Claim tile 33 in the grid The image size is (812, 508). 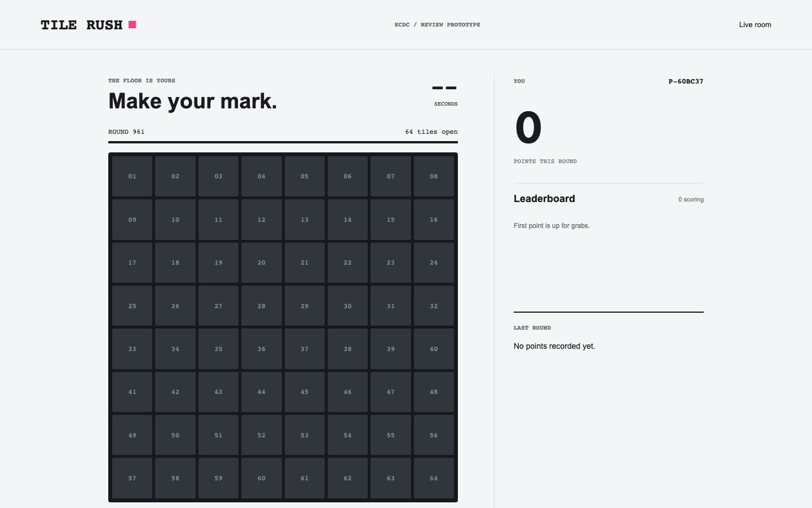tap(132, 349)
